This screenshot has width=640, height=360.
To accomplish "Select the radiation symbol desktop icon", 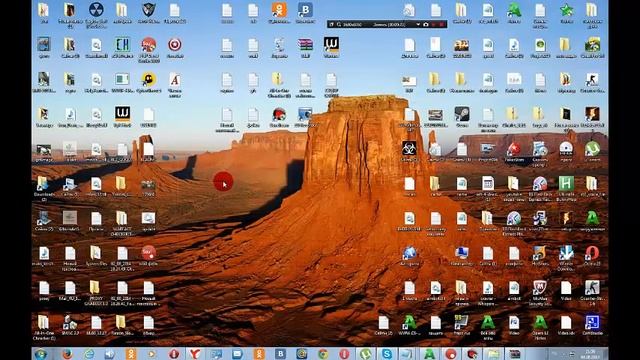I will 96,10.
